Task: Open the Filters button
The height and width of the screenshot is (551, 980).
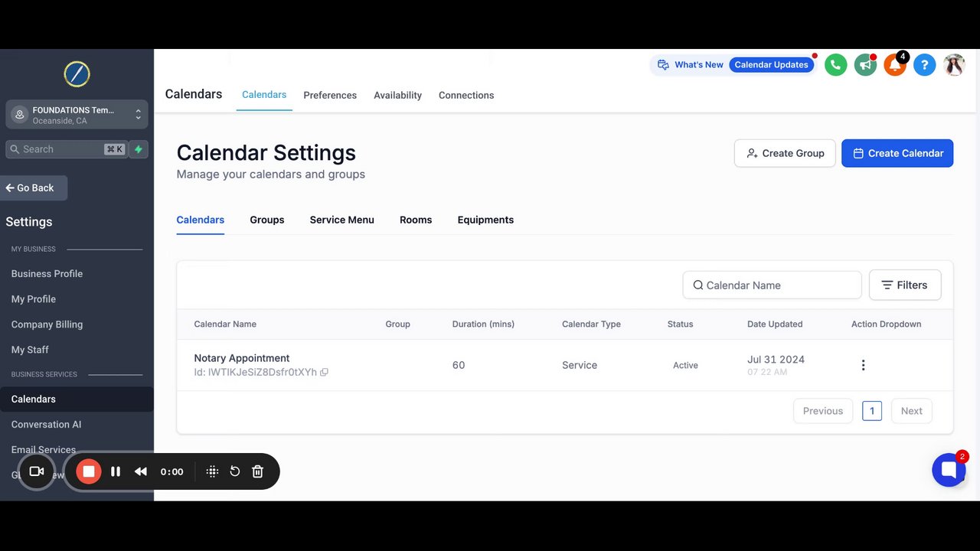Action: (905, 285)
